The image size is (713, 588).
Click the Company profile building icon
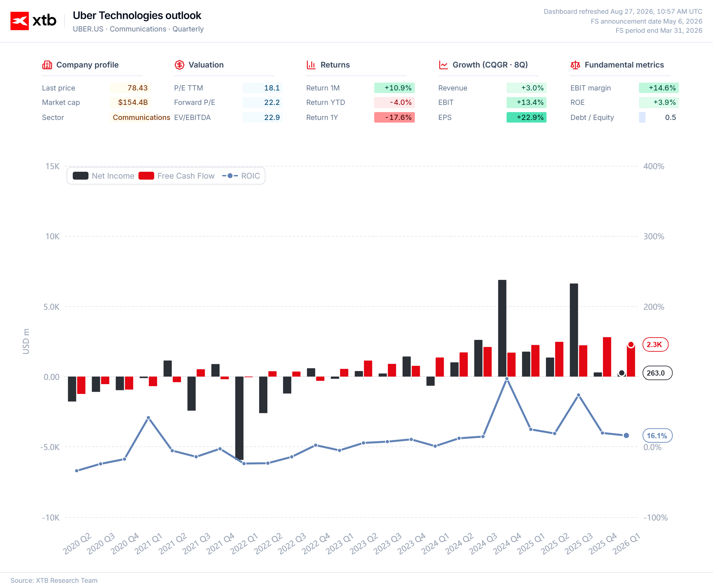click(x=47, y=65)
